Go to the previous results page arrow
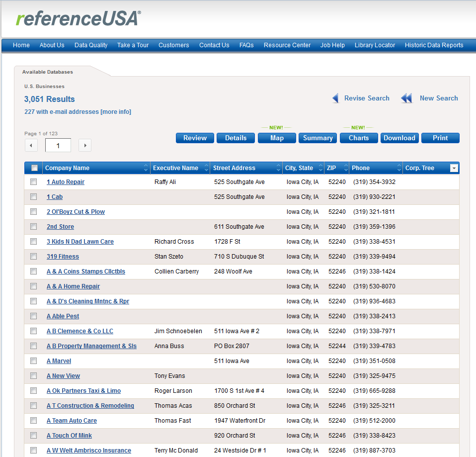Image resolution: width=476 pixels, height=457 pixels. [x=31, y=145]
